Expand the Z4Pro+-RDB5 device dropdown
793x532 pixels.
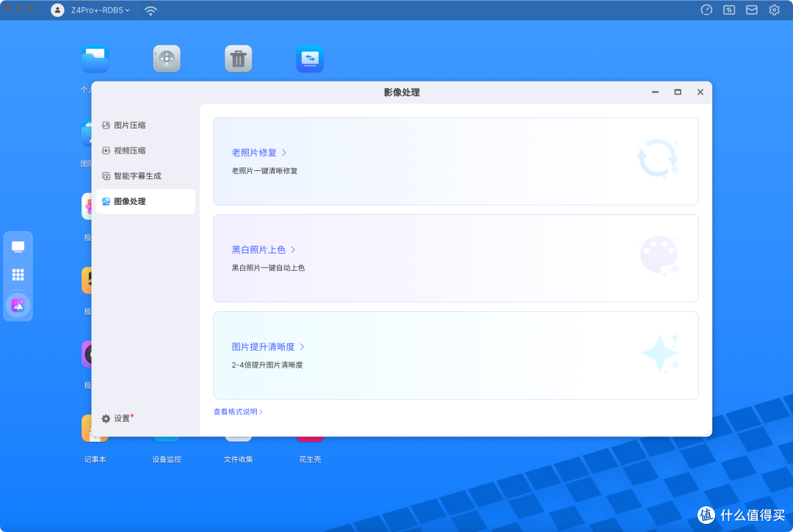pos(100,10)
